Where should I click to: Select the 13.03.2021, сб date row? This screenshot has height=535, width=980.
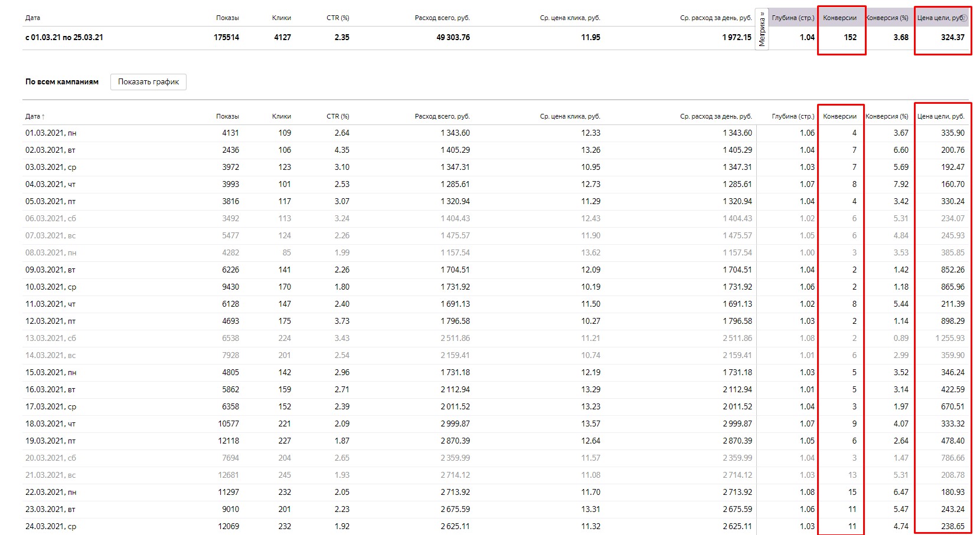point(51,339)
